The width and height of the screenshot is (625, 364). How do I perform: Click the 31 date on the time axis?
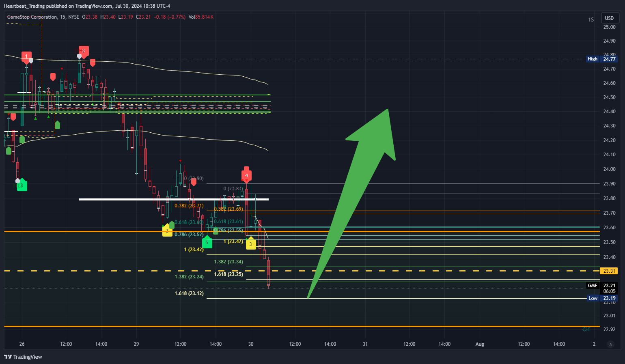[x=365, y=344]
